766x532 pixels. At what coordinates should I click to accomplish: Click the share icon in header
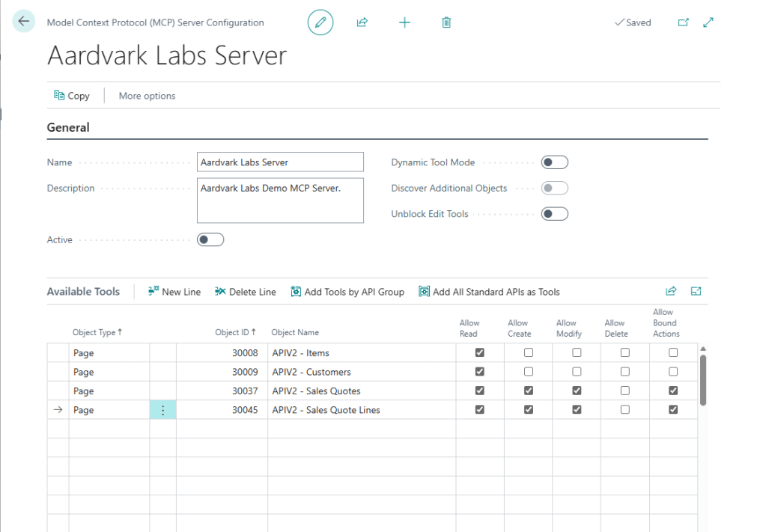coord(362,22)
